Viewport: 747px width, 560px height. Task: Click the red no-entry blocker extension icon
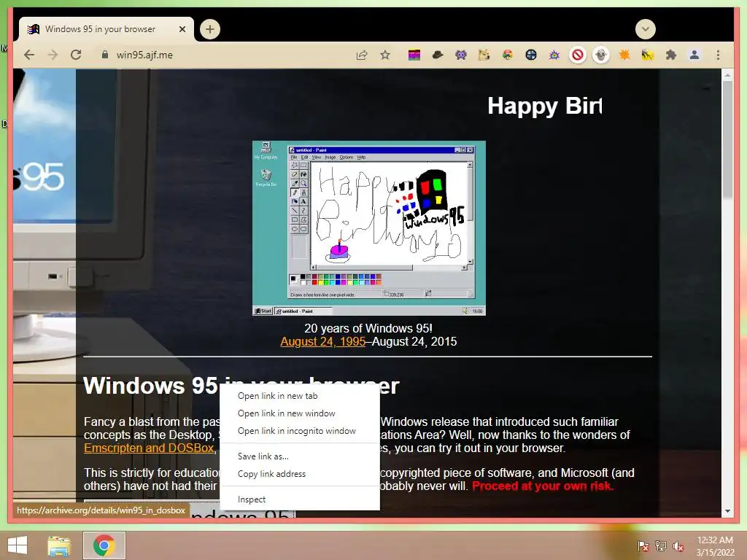click(x=578, y=55)
